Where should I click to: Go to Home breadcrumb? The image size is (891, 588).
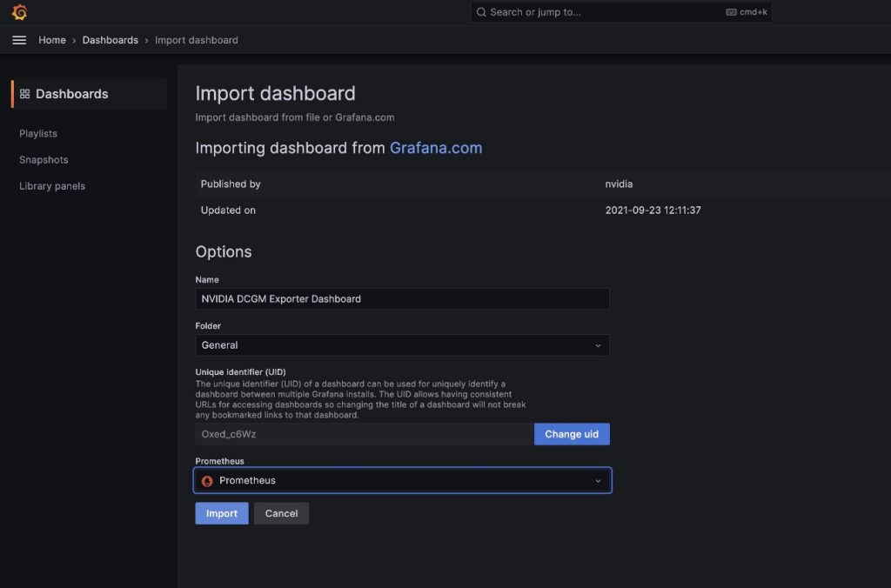tap(52, 40)
